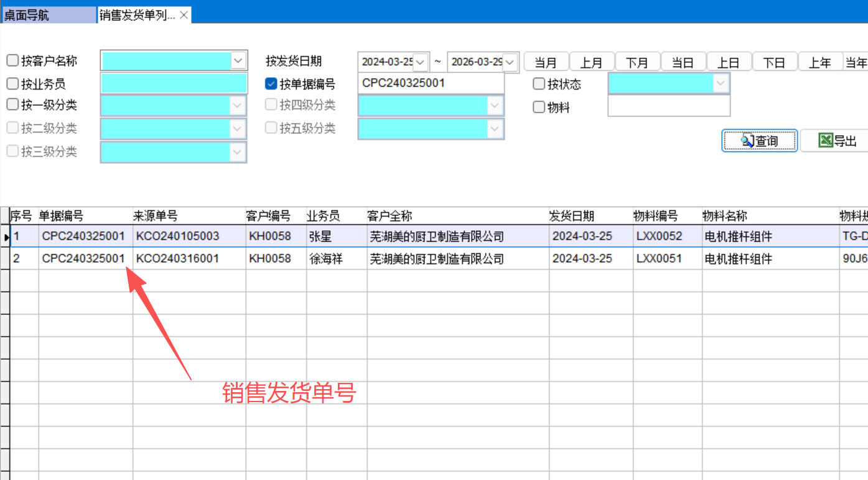This screenshot has height=480, width=868.
Task: Click the 上年 date shortcut button
Action: [819, 62]
